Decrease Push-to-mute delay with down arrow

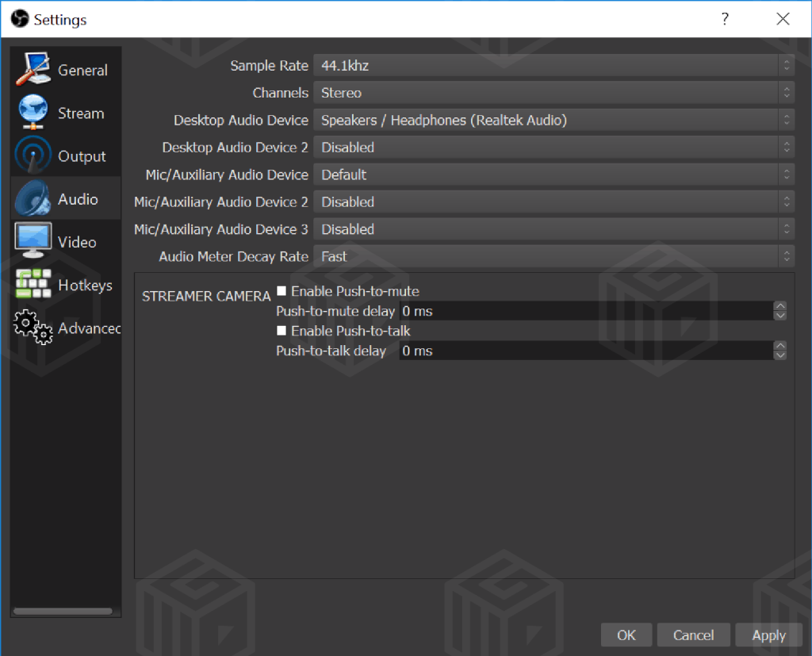point(780,316)
